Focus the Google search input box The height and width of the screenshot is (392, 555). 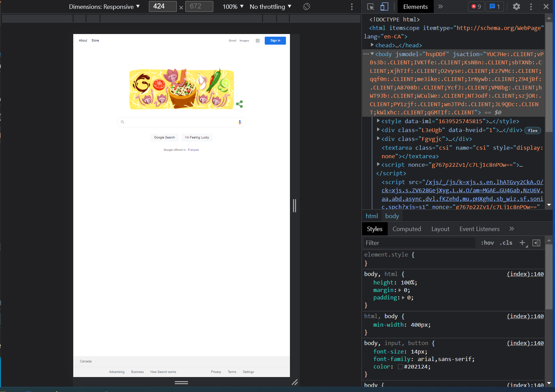coord(181,122)
